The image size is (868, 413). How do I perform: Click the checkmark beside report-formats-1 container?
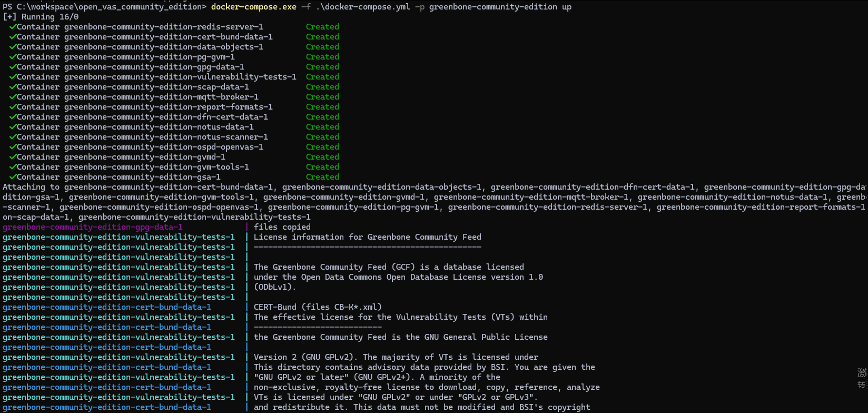[13, 107]
